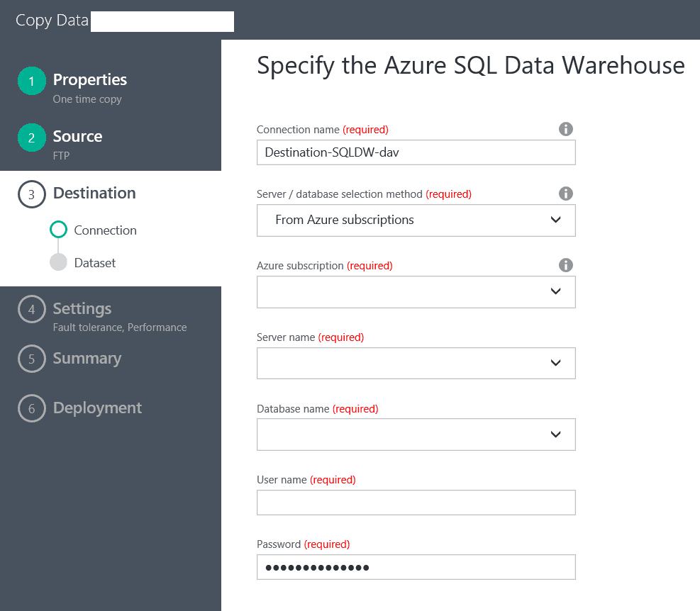Click the User name input field

click(416, 503)
